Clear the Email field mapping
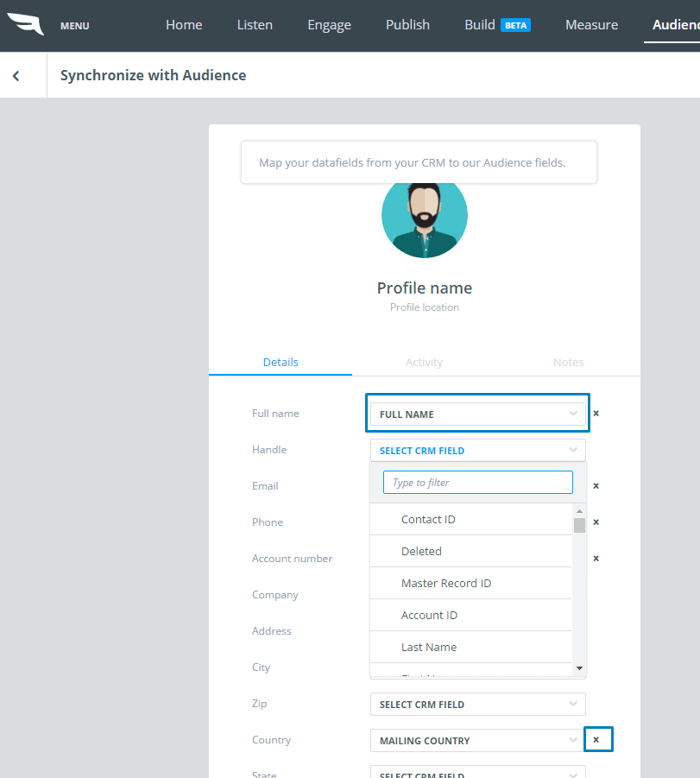 [596, 486]
